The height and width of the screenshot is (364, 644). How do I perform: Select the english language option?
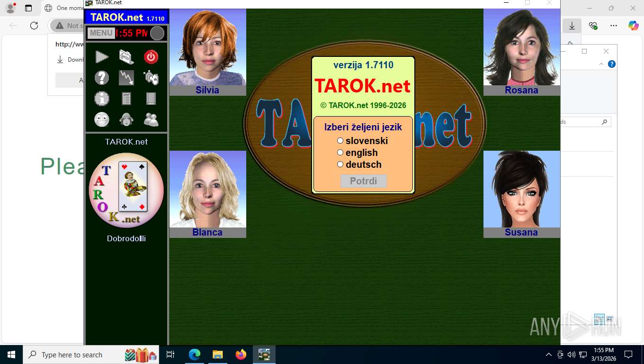(x=340, y=153)
